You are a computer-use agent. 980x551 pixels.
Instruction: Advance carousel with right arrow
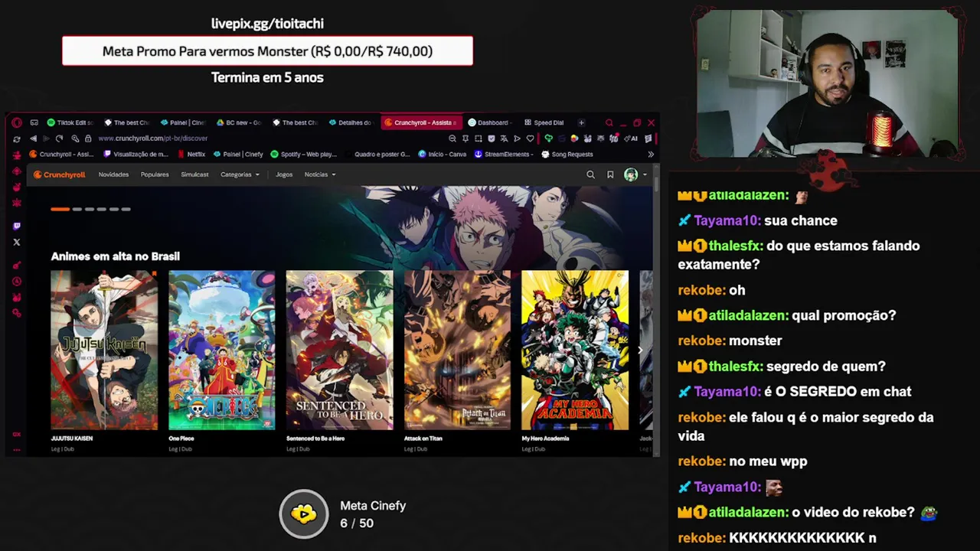click(640, 350)
